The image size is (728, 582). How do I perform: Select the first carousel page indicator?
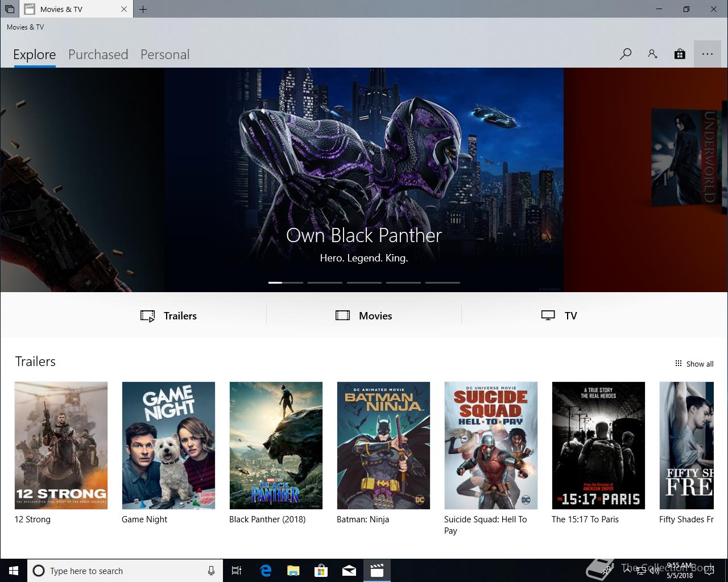[x=286, y=282]
